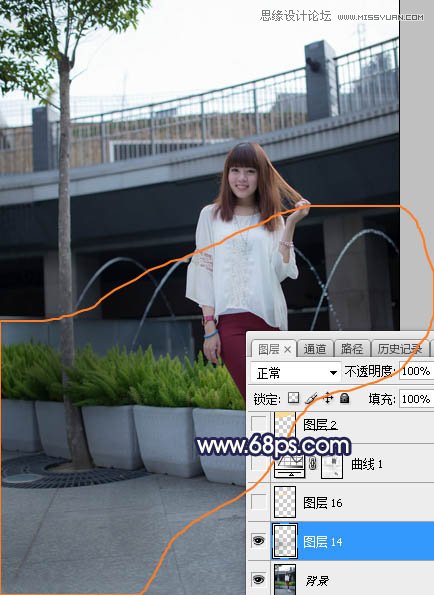Click the 不透明度 opacity value field

416,371
